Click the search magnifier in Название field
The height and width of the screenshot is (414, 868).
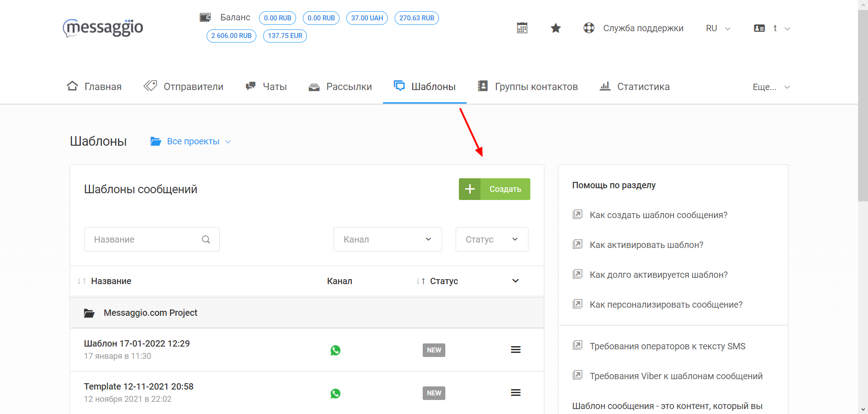(x=206, y=239)
